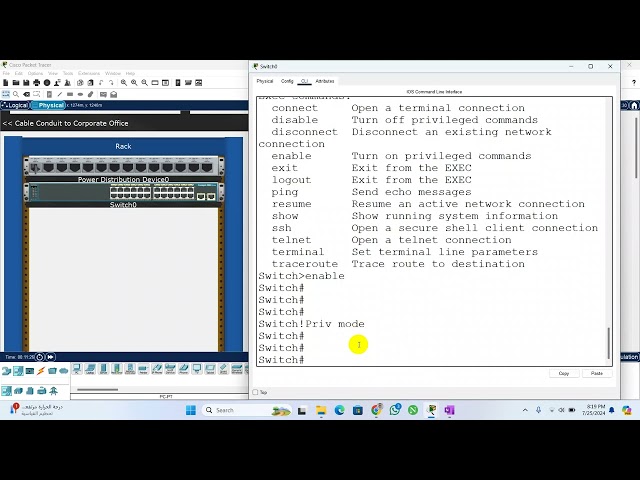
Task: Click the Power Distribution Device0 in rack
Action: pos(124,166)
